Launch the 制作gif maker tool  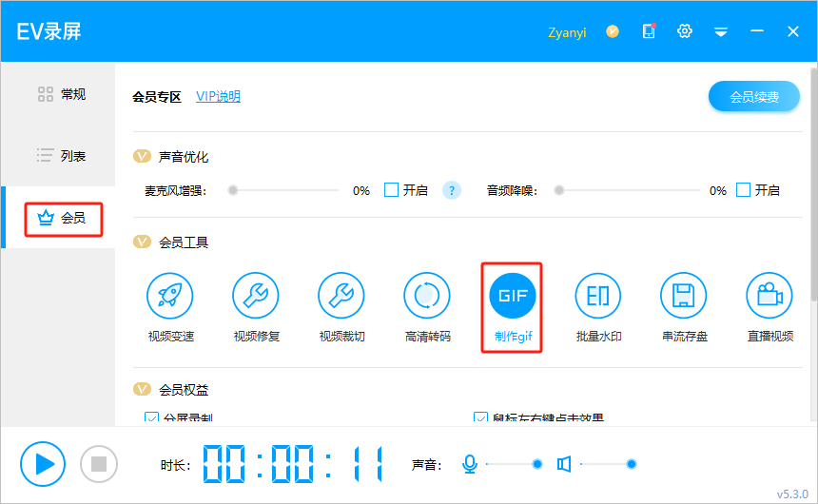tap(513, 297)
